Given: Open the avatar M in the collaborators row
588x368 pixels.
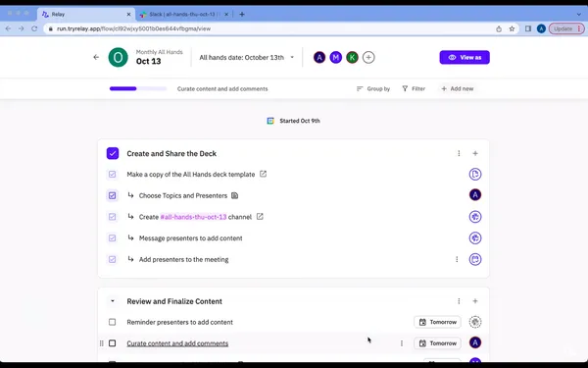Looking at the screenshot, I should [x=335, y=58].
